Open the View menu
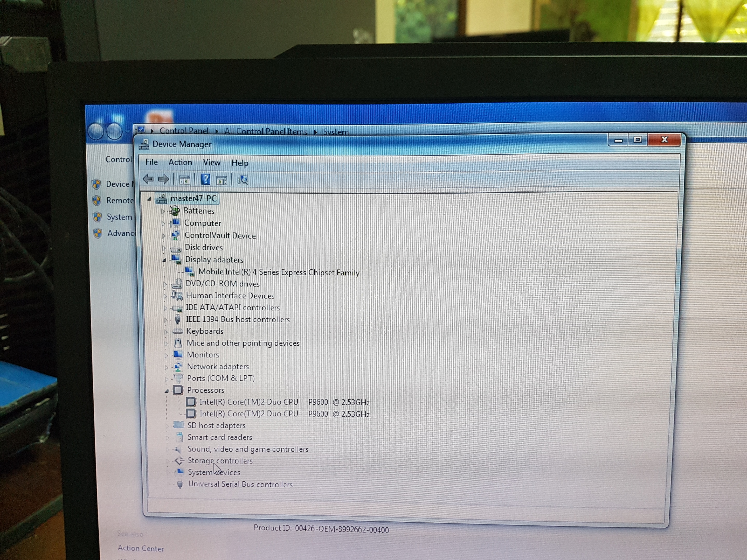This screenshot has height=560, width=747. [212, 163]
